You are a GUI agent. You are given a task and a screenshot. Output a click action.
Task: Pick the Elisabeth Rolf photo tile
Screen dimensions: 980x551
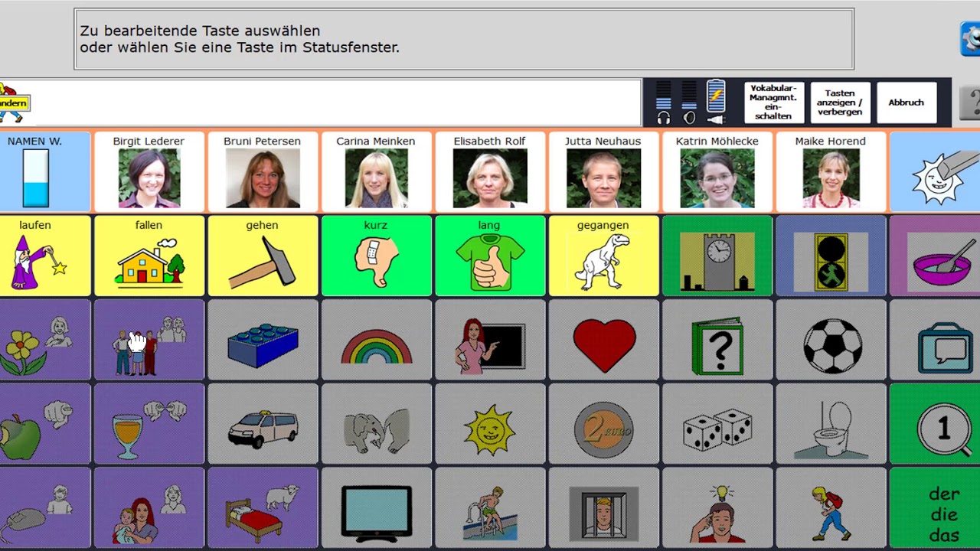490,172
